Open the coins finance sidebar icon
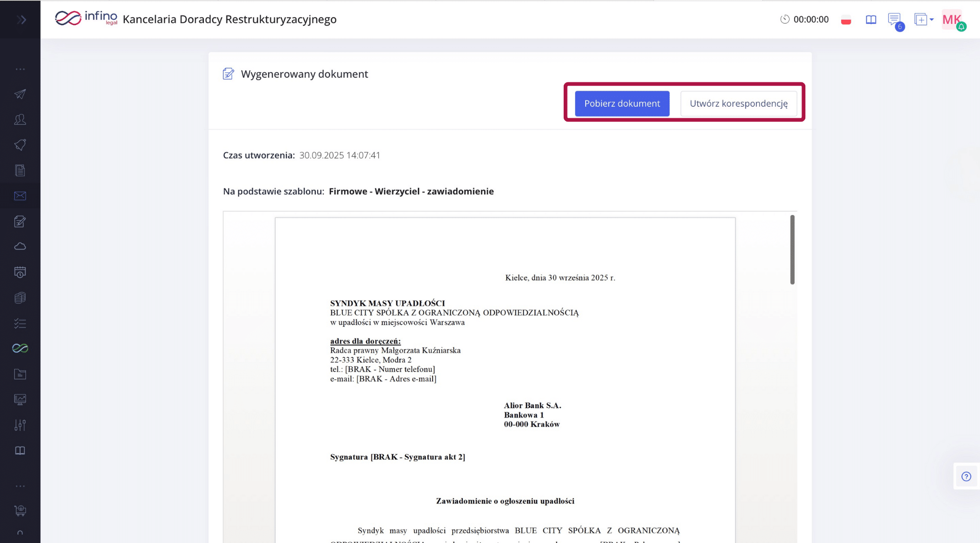Screen dimensions: 980x543 20,298
